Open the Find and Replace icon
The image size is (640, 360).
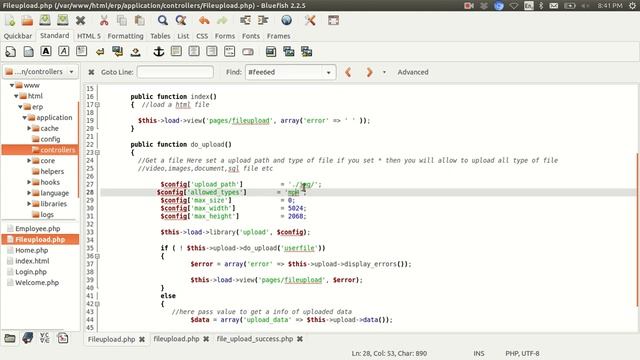[x=181, y=20]
